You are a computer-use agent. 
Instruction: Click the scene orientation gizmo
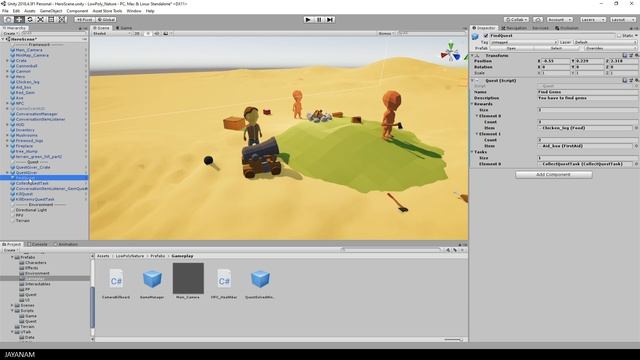click(451, 53)
